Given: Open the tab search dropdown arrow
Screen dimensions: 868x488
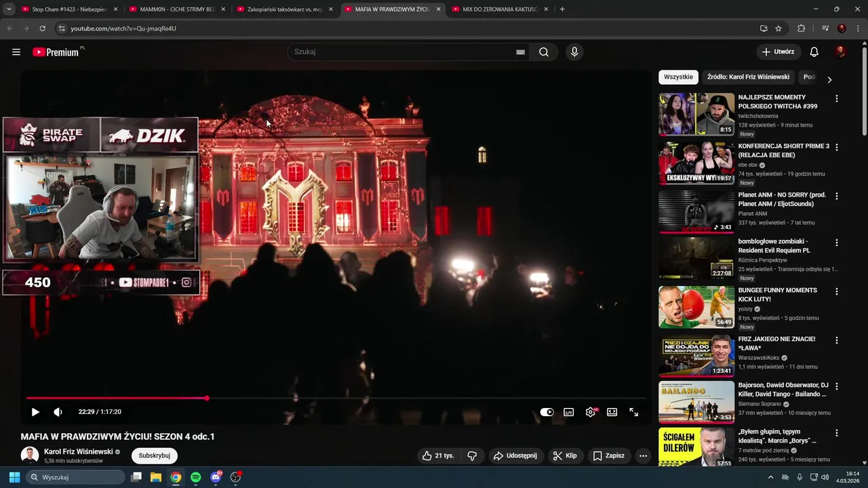Looking at the screenshot, I should [9, 9].
